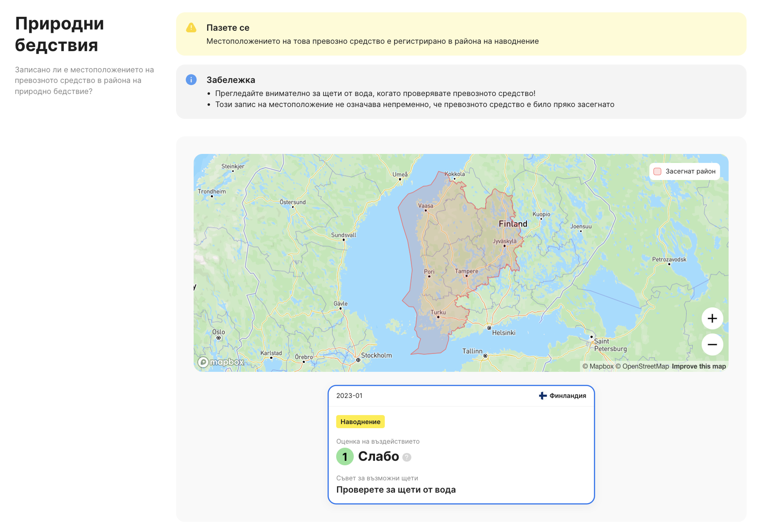Click the Оценка на въздействието label

coord(378,441)
